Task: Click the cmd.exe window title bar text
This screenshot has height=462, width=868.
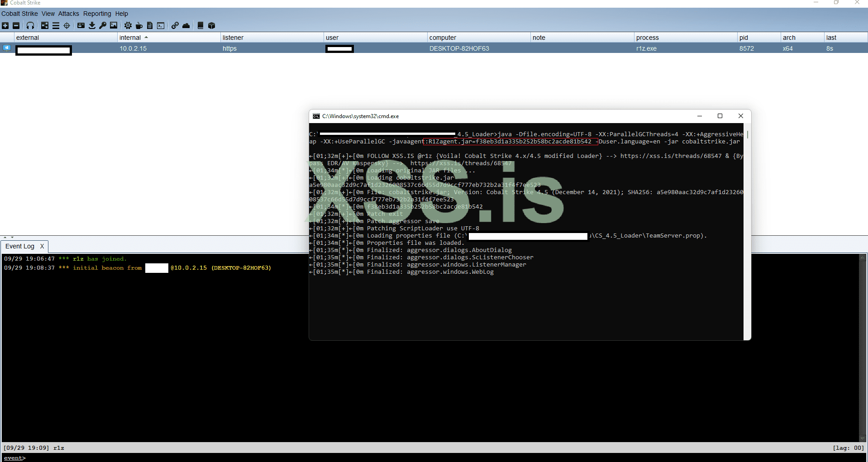Action: point(360,116)
